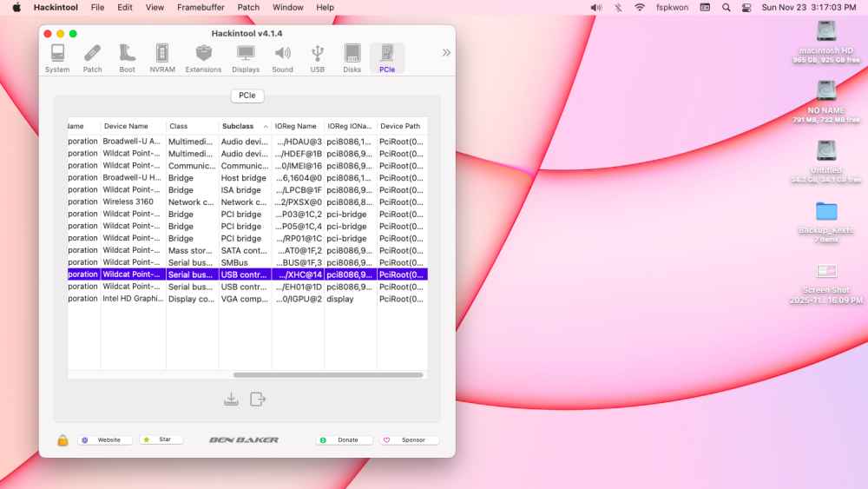
Task: Select the Wireless 3160 row
Action: coord(247,202)
